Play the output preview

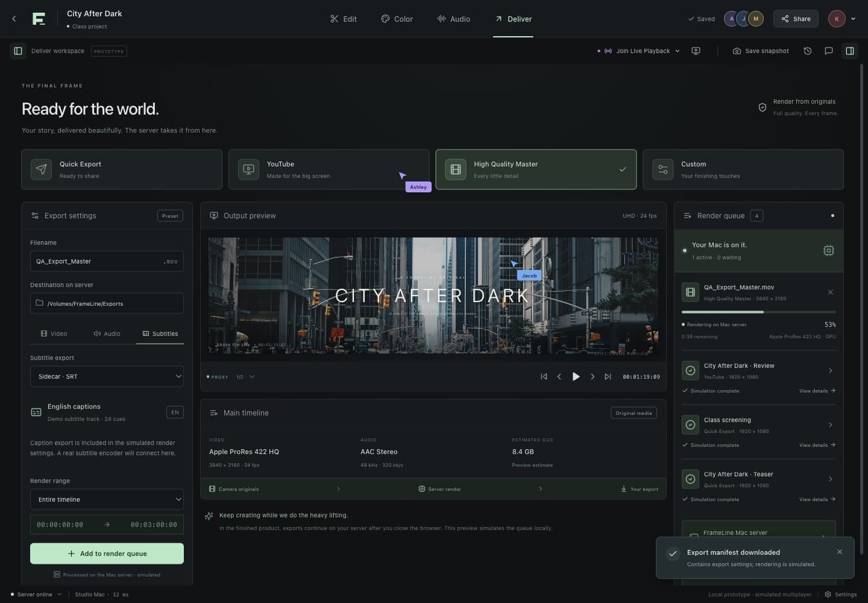click(x=576, y=376)
